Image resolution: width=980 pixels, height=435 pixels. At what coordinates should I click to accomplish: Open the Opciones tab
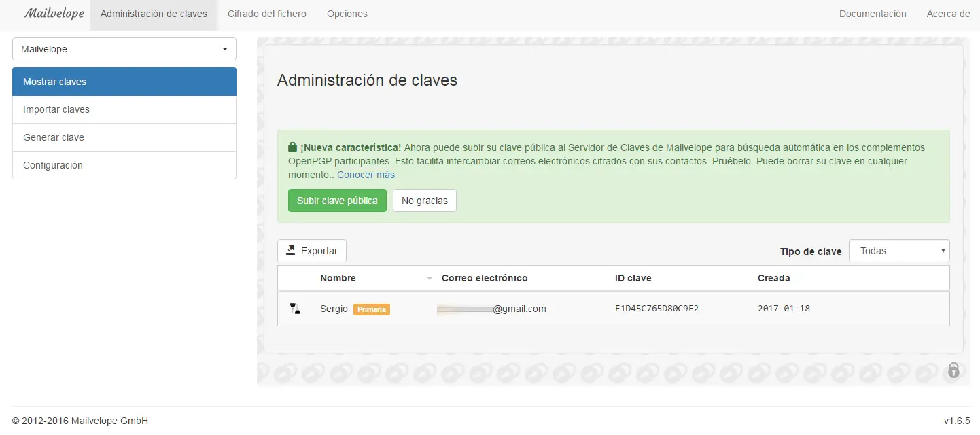tap(347, 14)
